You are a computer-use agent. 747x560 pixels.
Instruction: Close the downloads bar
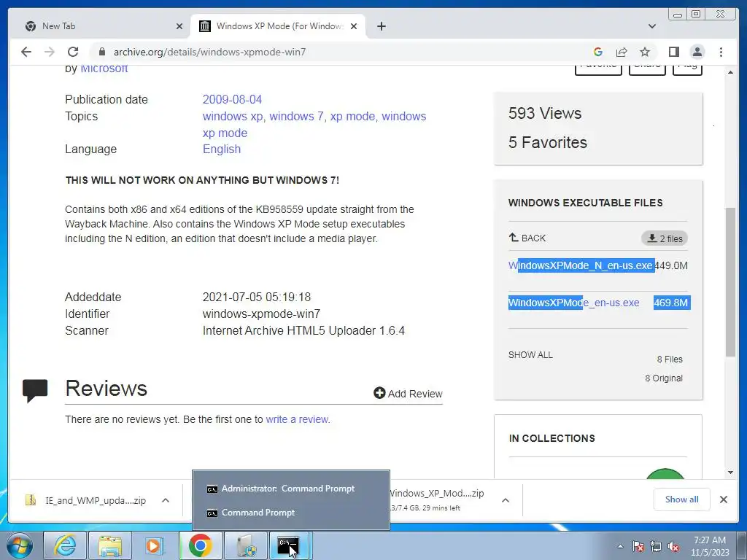[723, 499]
